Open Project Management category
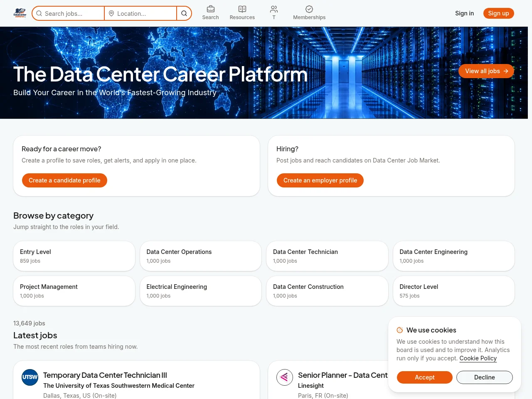Screen dimensions: 532x399 74,291
